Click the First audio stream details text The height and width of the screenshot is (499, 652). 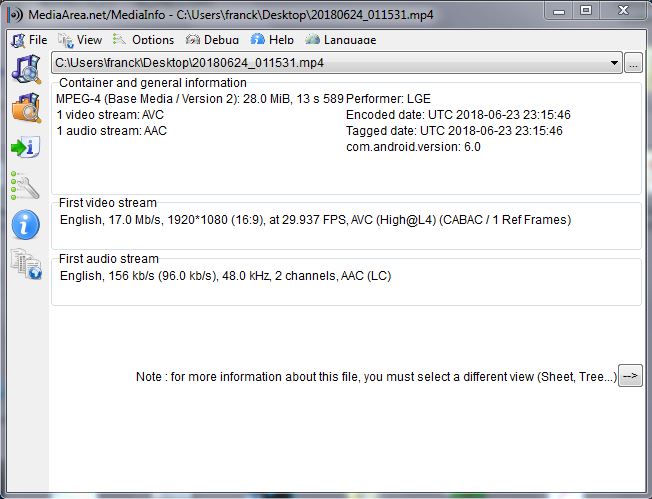tap(225, 276)
